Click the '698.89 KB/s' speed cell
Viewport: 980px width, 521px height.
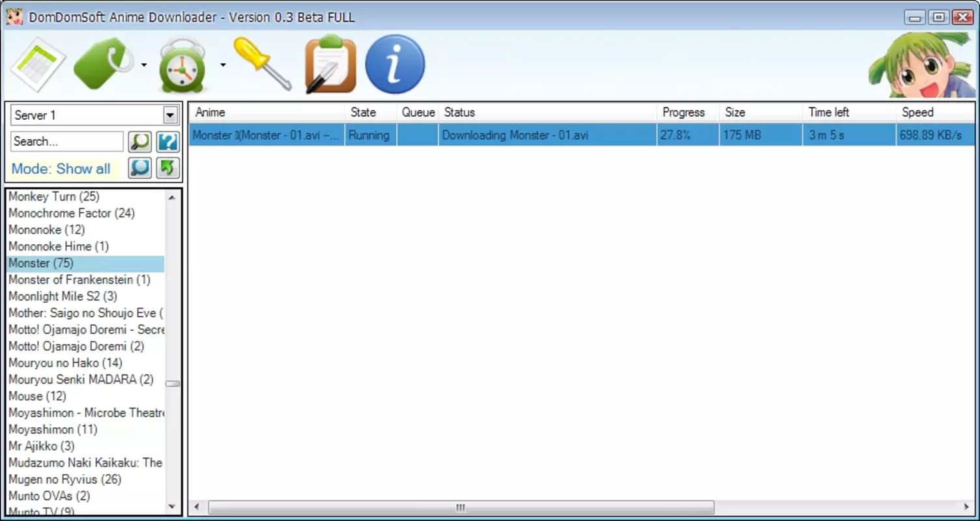pyautogui.click(x=935, y=135)
